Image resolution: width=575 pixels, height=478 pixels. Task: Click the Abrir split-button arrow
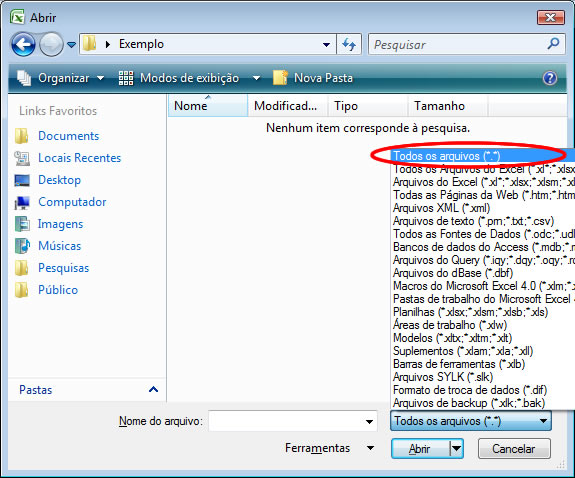[456, 448]
